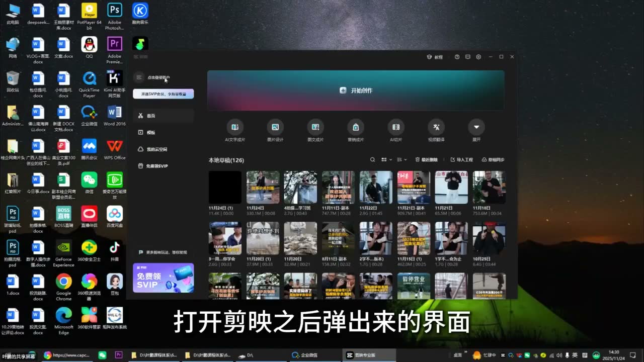The height and width of the screenshot is (362, 644).
Task: Open draft 11月22日 thumbnail
Action: pyautogui.click(x=376, y=187)
